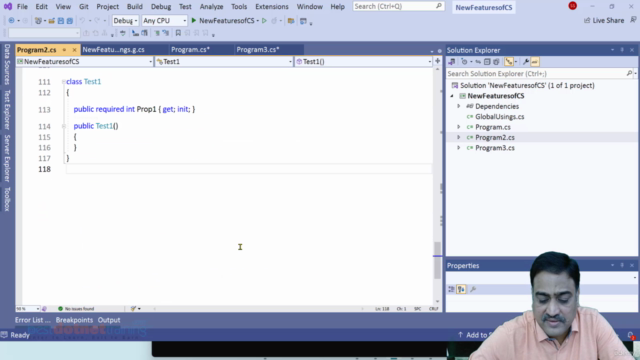640x360 pixels.
Task: Click the folder browse icon beside Hot Reload
Action: (291, 20)
